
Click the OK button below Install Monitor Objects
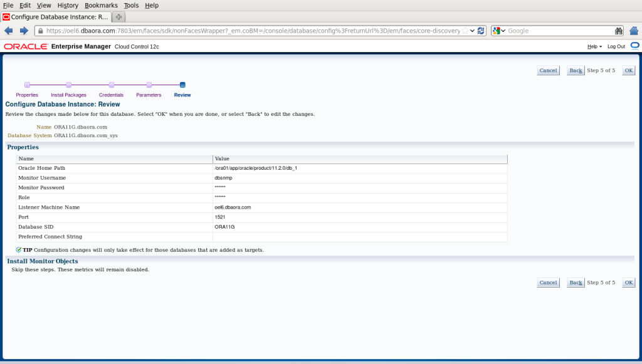pos(628,283)
